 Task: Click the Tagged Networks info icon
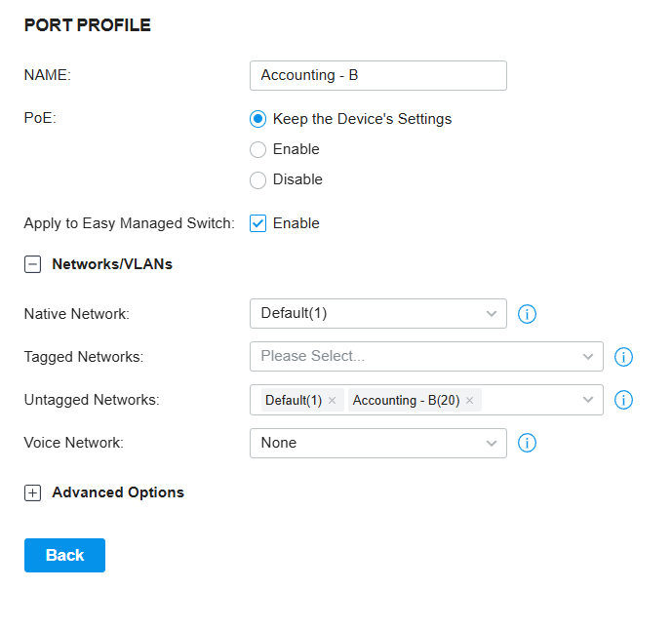pyautogui.click(x=623, y=357)
